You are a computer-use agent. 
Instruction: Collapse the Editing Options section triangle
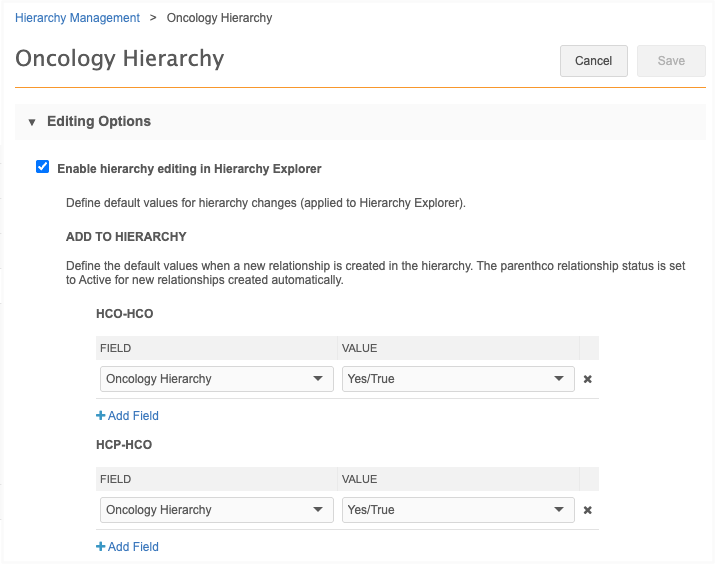(32, 122)
